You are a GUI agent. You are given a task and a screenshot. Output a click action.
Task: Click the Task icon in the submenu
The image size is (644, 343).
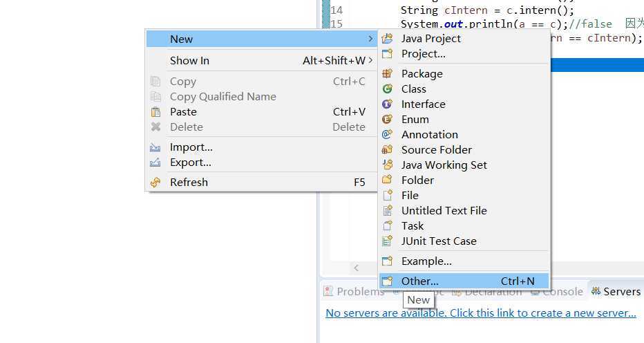pos(388,226)
